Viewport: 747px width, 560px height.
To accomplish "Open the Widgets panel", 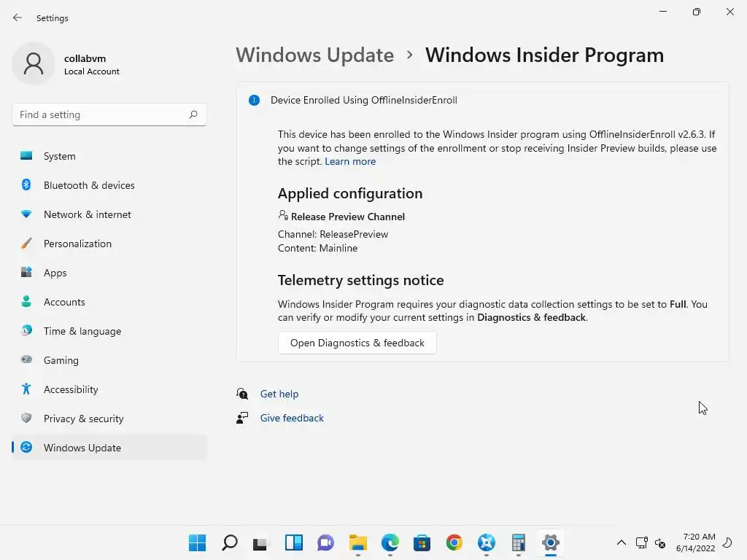I will pyautogui.click(x=294, y=542).
